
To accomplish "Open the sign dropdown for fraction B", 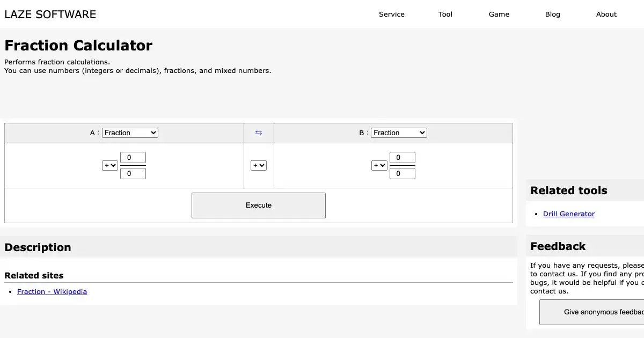I will click(379, 165).
